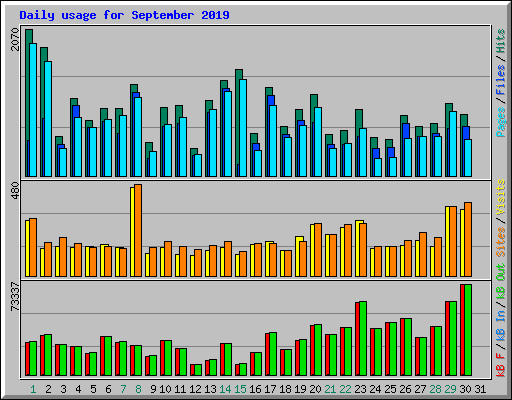The height and width of the screenshot is (400, 512).
Task: Click day label '3' on x-axis
Action: click(x=63, y=389)
